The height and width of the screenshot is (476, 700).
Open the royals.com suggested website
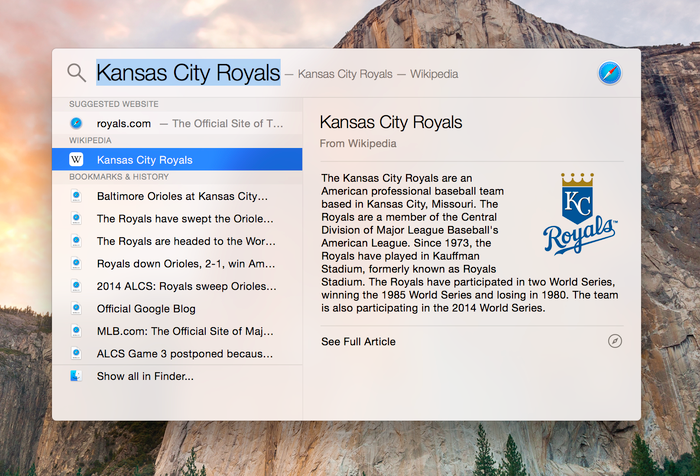tap(177, 123)
